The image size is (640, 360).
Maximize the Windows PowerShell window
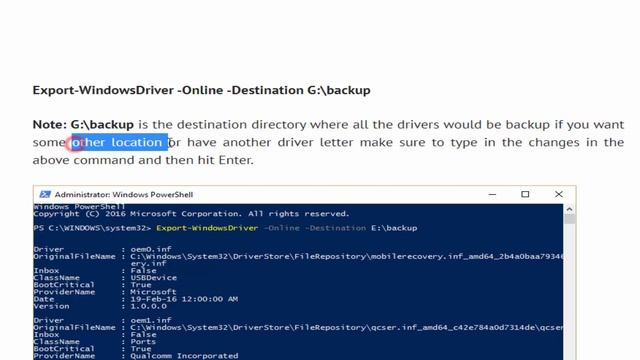(525, 194)
